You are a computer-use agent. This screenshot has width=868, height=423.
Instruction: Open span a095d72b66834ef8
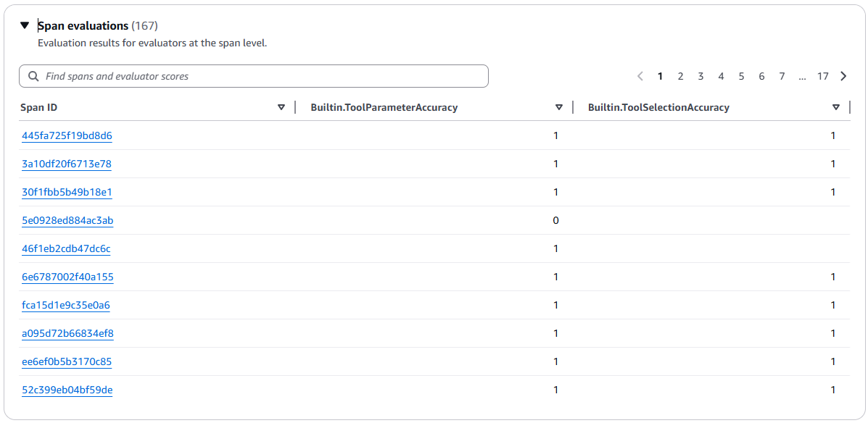pyautogui.click(x=66, y=333)
